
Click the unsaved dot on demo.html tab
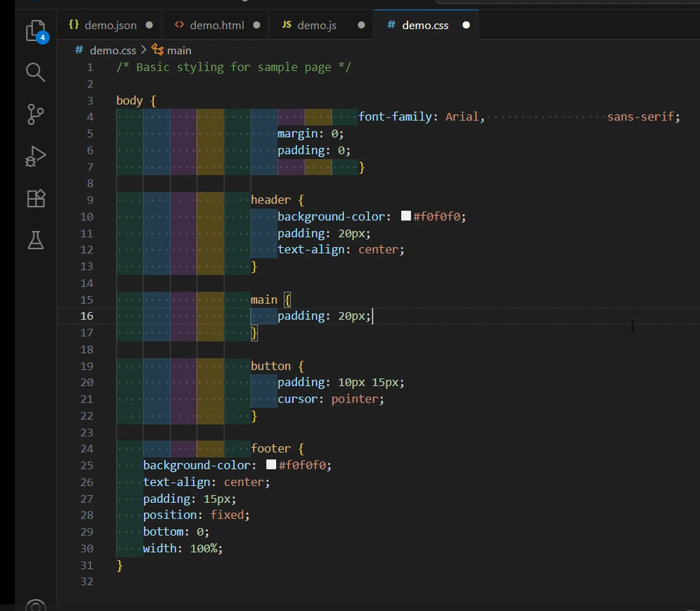tap(257, 25)
